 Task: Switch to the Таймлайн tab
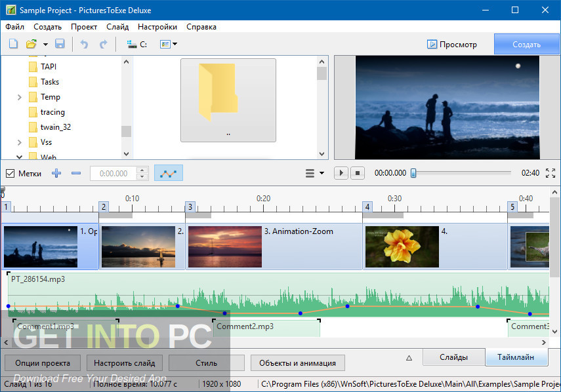point(516,357)
